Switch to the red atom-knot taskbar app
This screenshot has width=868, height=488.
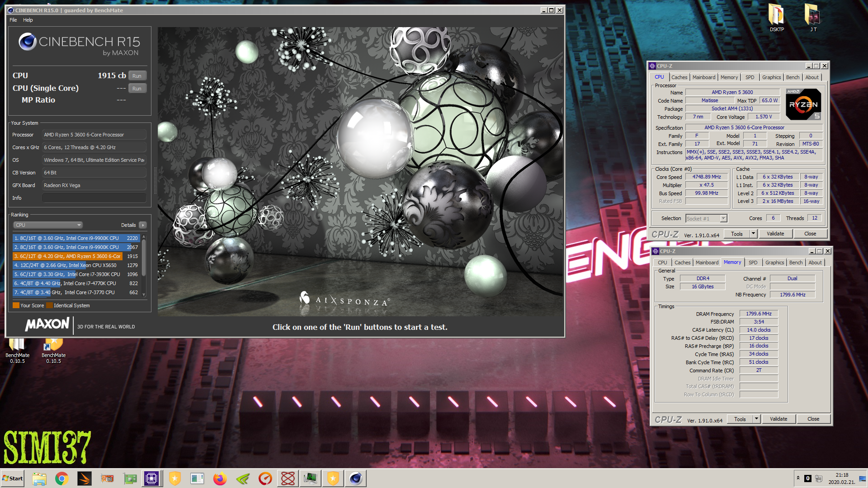pos(288,479)
